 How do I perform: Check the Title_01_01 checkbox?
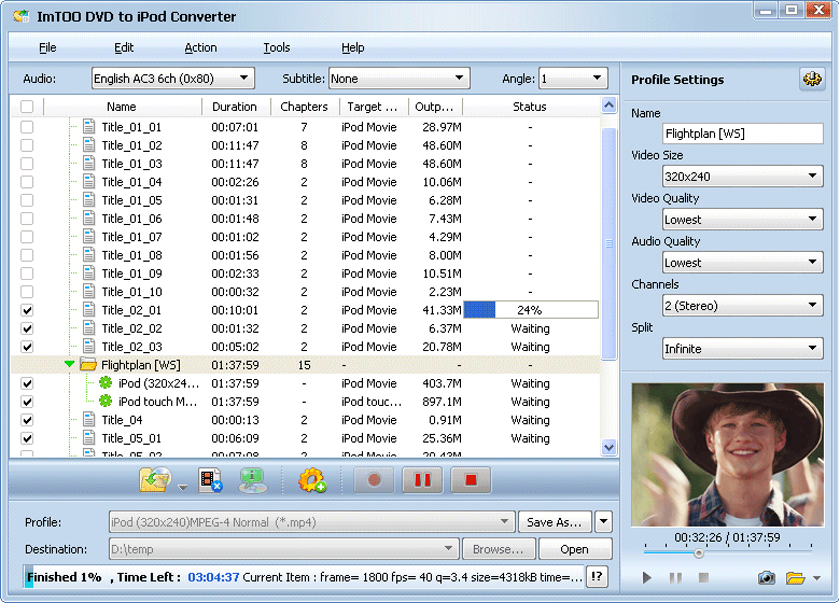pos(27,128)
